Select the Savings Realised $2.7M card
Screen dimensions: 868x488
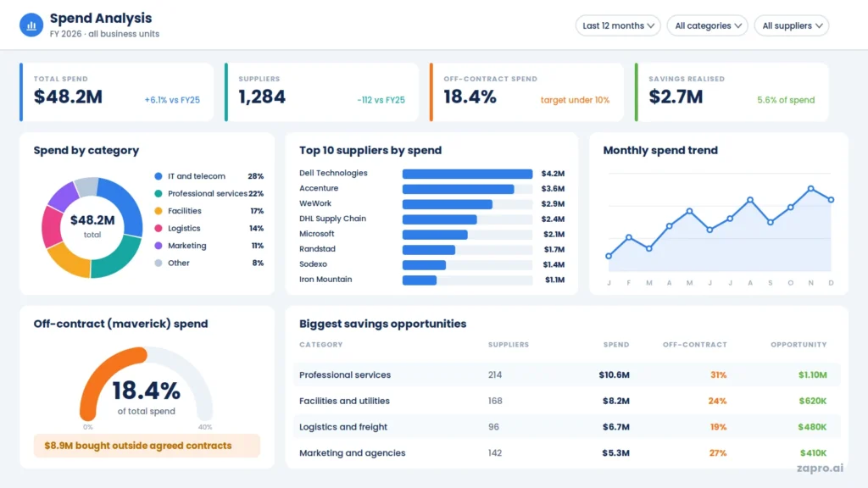click(732, 91)
